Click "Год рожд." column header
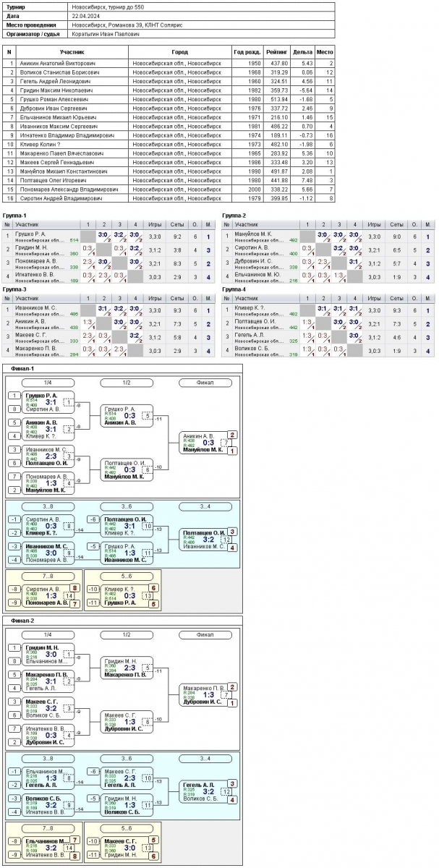The height and width of the screenshot is (868, 439). tap(249, 52)
